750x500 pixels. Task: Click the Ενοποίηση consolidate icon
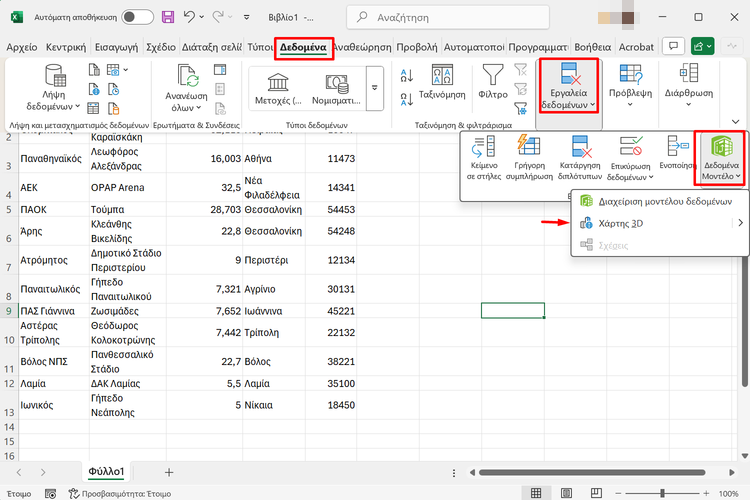tap(677, 153)
